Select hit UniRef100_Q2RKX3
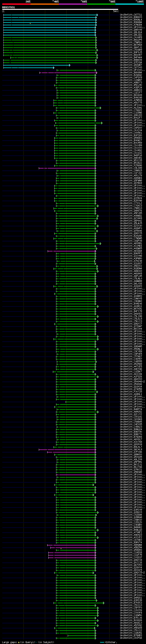 coord(131,512)
